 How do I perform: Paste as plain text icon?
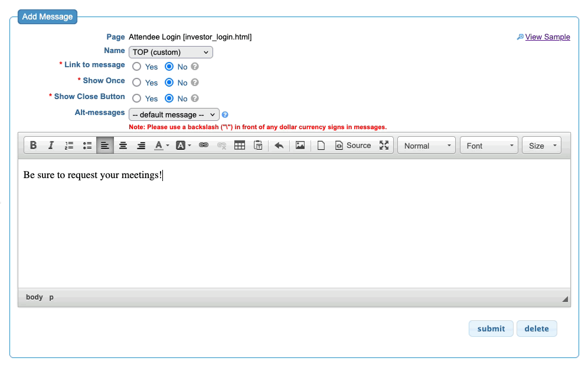tap(258, 146)
